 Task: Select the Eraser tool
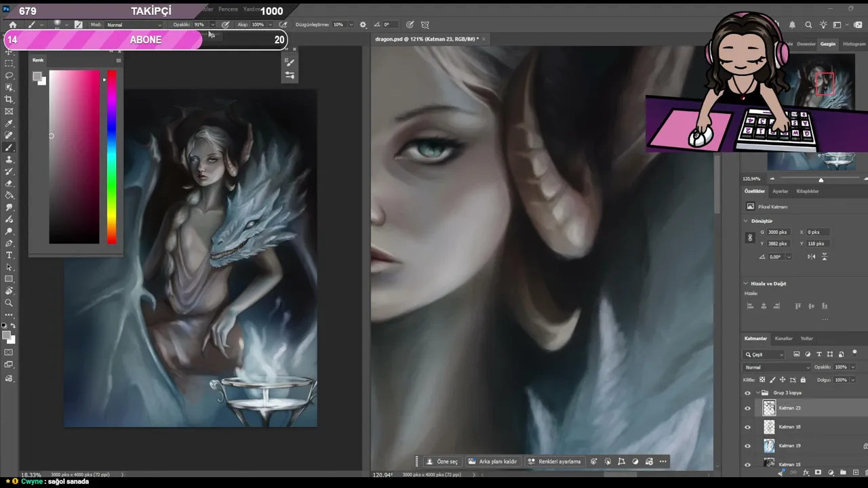click(x=9, y=184)
